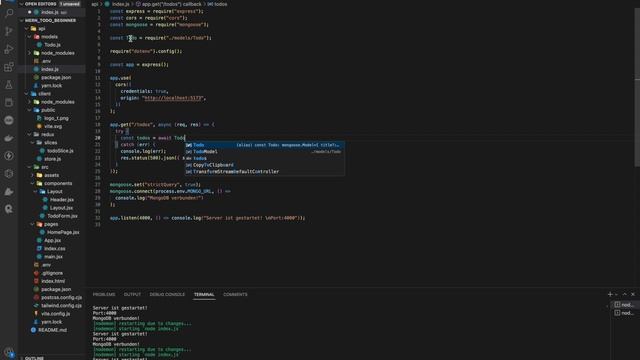Choose TransformStreamDefaultController autocomplete suggestion
The width and height of the screenshot is (640, 360).
point(264,171)
